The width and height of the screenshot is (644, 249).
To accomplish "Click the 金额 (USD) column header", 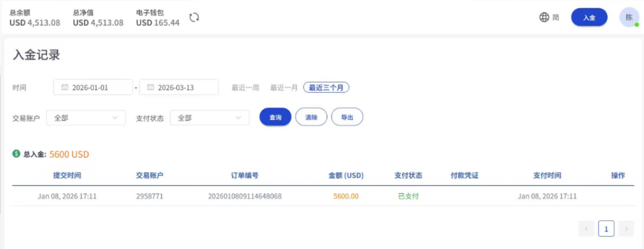I will tap(346, 176).
